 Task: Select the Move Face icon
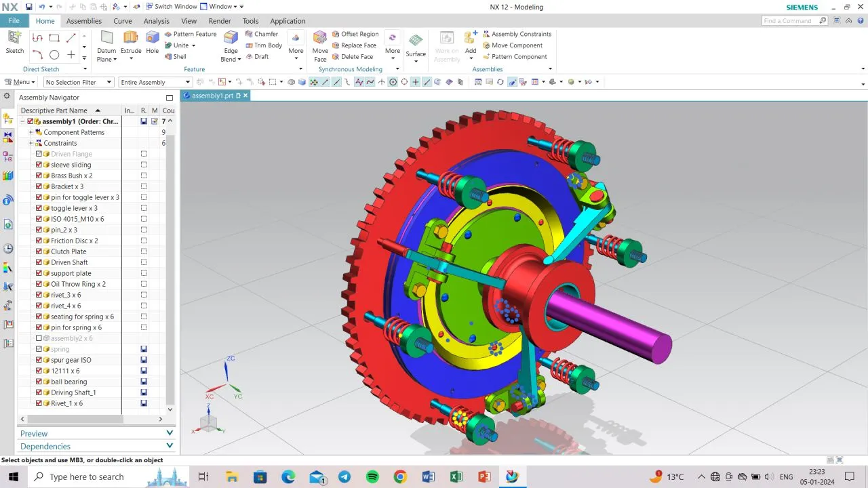pos(320,37)
